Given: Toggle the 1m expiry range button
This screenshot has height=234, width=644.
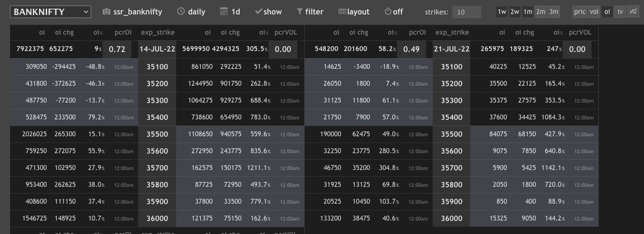Looking at the screenshot, I should pyautogui.click(x=528, y=12).
